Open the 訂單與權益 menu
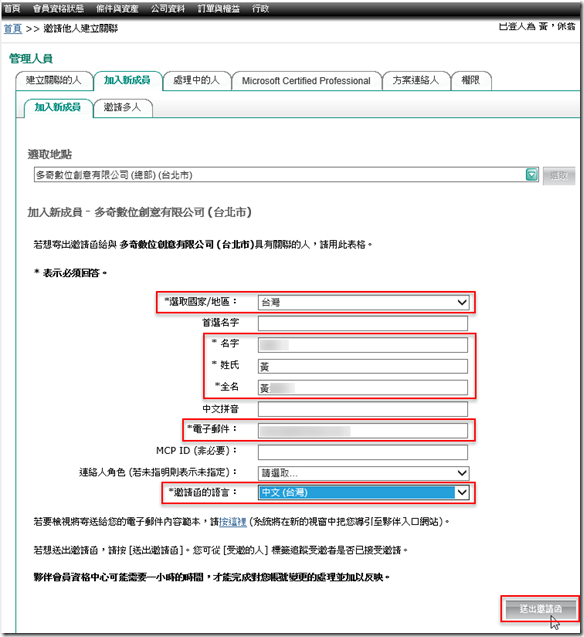584x637 pixels. tap(218, 9)
